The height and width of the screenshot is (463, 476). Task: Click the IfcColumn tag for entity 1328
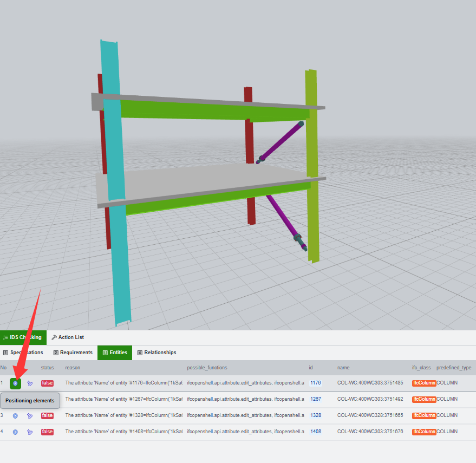click(424, 416)
